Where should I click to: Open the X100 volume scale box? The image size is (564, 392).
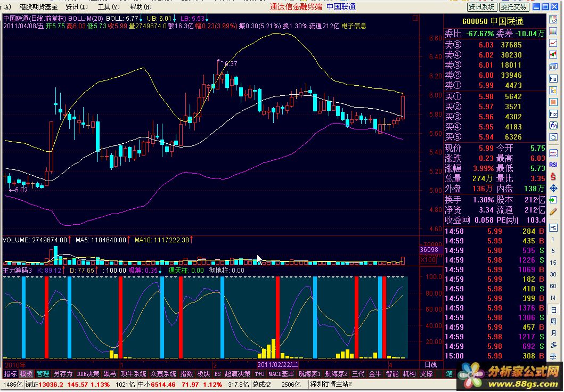point(428,260)
